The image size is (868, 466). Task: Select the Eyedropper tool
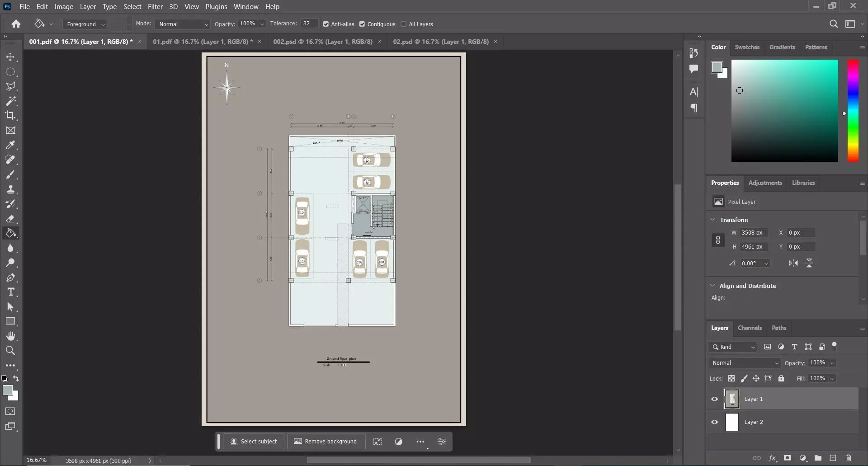10,145
